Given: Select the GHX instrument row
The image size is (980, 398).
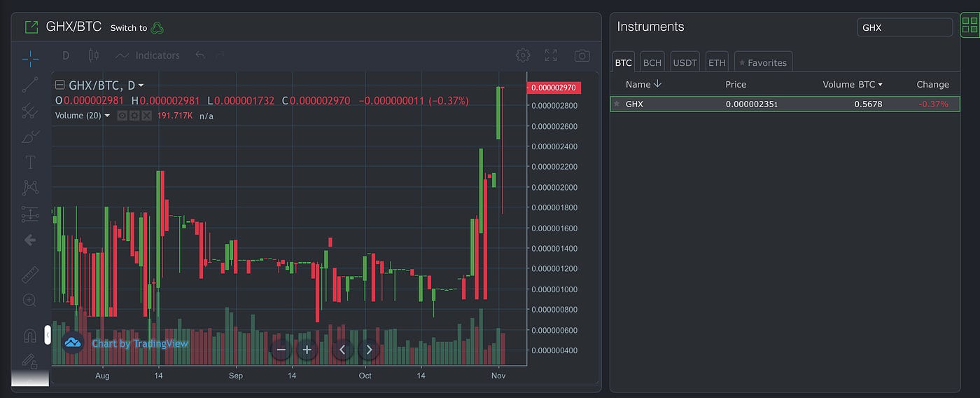Looking at the screenshot, I should pyautogui.click(x=785, y=104).
